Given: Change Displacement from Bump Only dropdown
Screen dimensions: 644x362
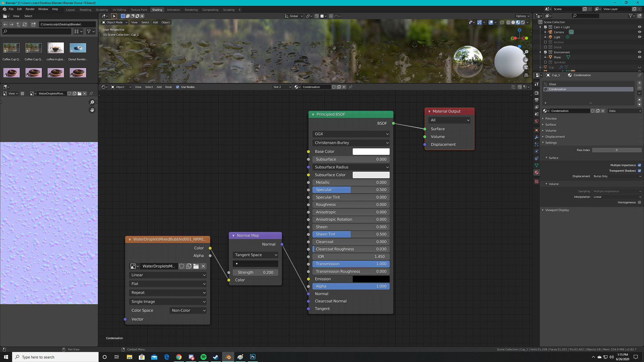Looking at the screenshot, I should [x=616, y=176].
